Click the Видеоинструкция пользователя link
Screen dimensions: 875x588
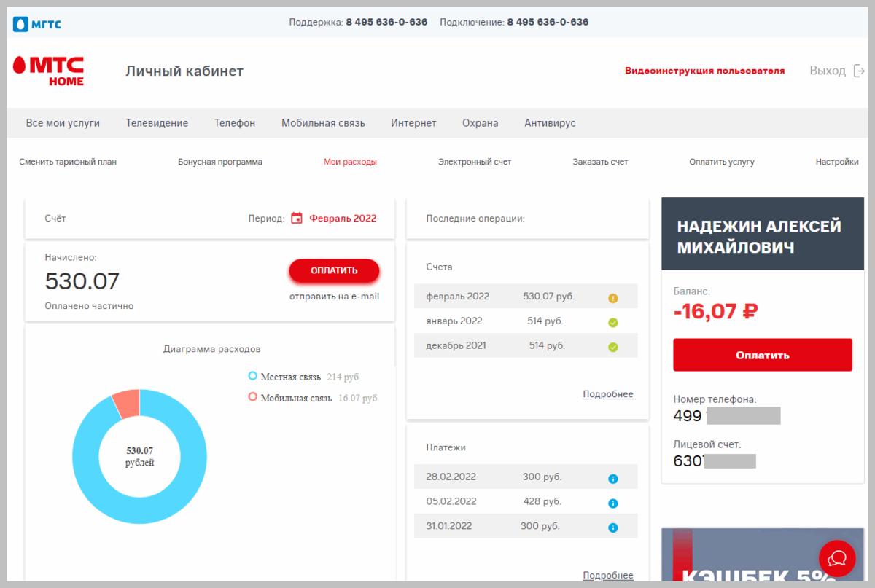tap(704, 71)
